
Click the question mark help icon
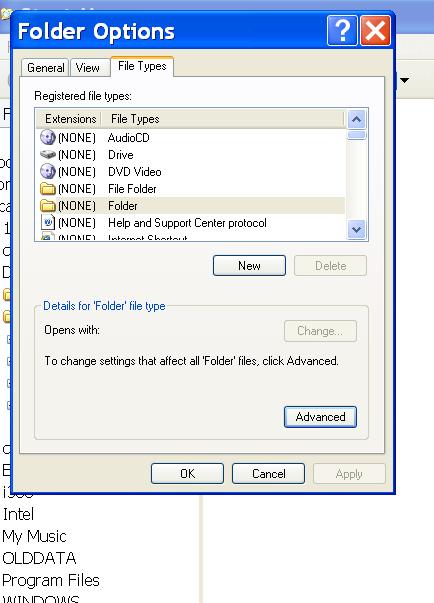tap(342, 30)
